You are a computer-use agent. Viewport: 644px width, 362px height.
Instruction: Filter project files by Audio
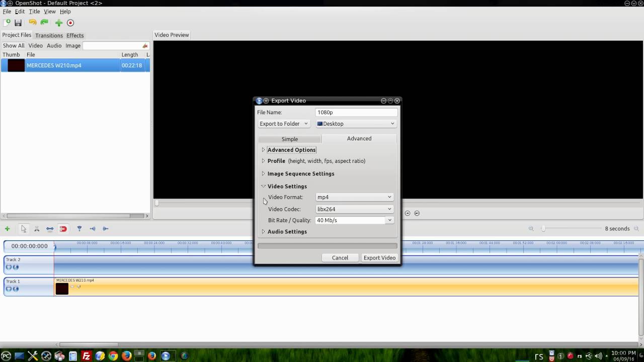pyautogui.click(x=54, y=46)
